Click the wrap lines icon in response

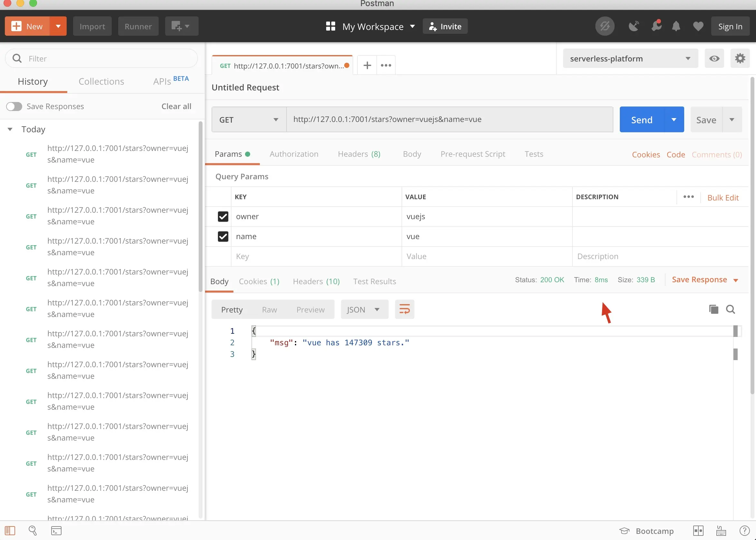[404, 309]
